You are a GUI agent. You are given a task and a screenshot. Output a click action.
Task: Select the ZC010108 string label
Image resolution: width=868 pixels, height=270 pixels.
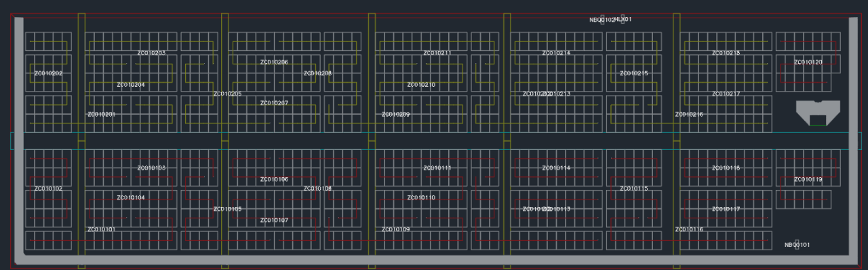317,189
